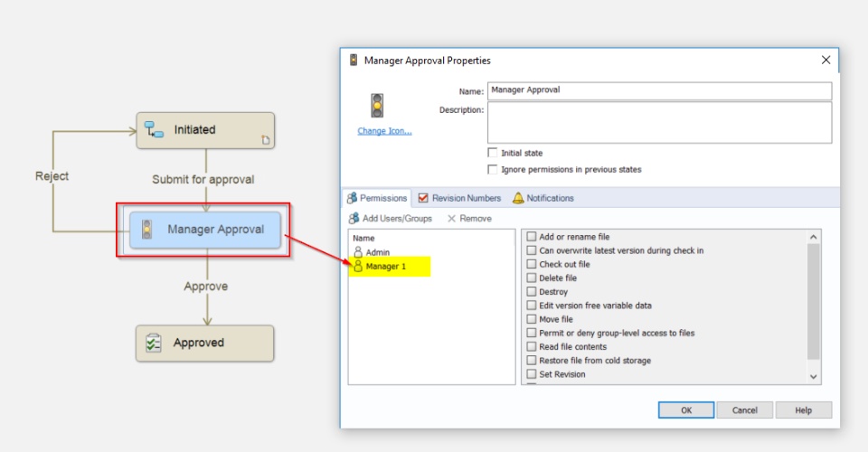The image size is (868, 452).
Task: Click the Manager Approval traffic light icon in the workflow
Action: tap(146, 229)
